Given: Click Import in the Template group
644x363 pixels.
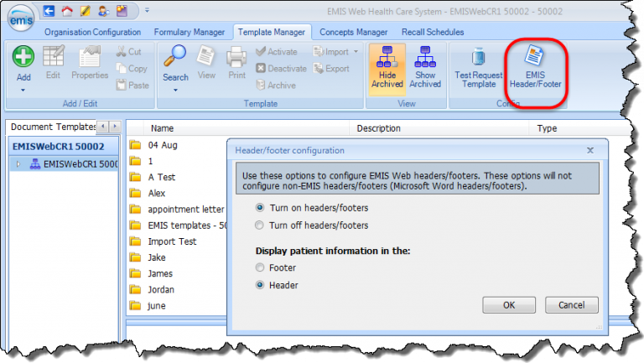Looking at the screenshot, I should [x=331, y=52].
